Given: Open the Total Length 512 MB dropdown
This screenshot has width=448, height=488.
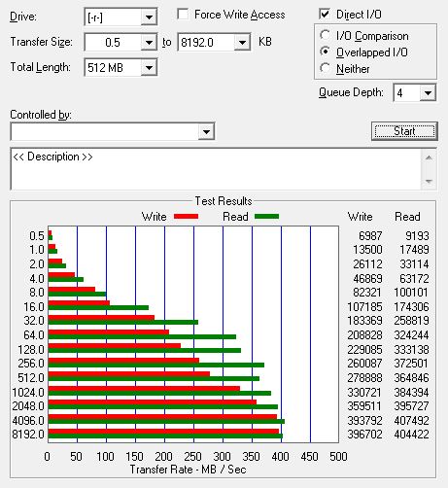Looking at the screenshot, I should (149, 67).
